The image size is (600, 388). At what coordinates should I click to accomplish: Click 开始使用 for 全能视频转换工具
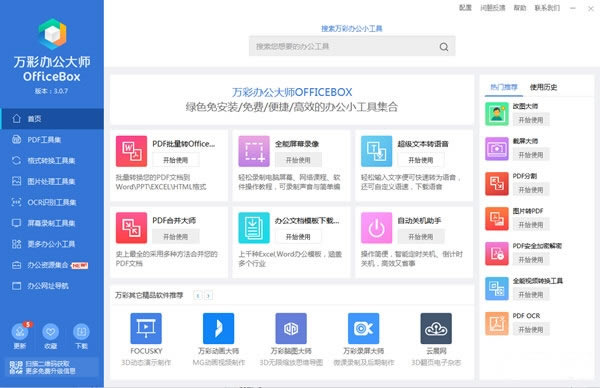[531, 294]
